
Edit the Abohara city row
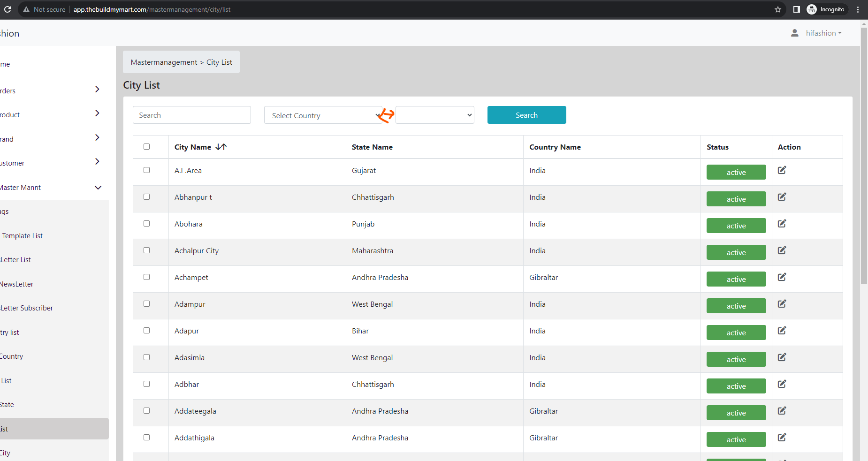(782, 224)
